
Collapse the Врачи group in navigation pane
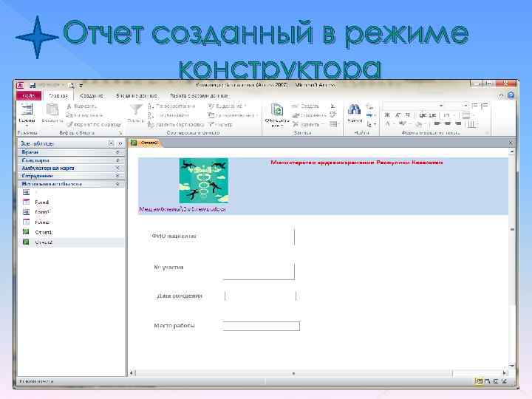point(117,152)
